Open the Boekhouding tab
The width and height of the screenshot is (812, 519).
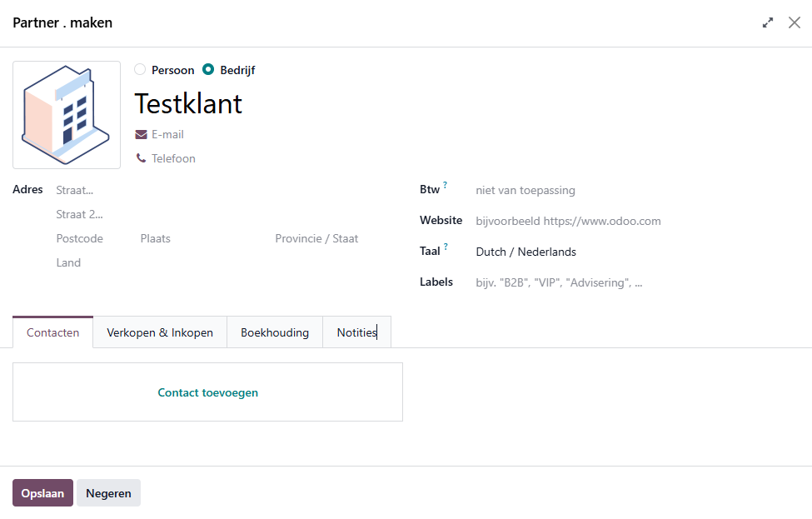click(275, 332)
